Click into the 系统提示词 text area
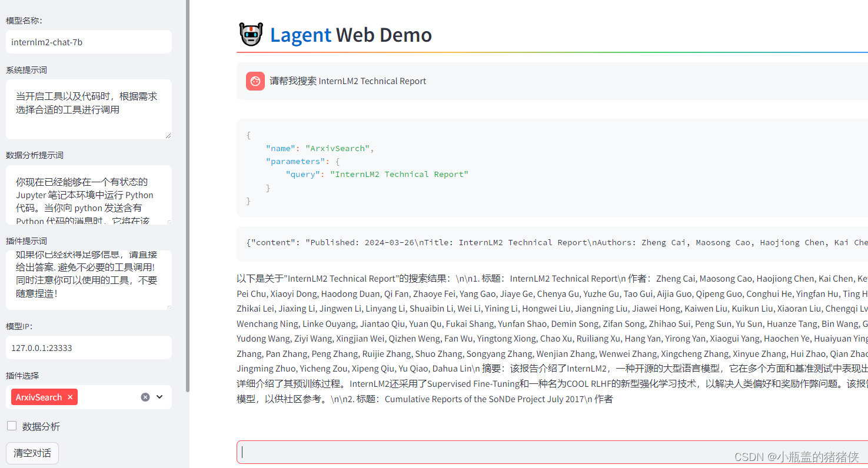This screenshot has width=868, height=468. tap(89, 109)
